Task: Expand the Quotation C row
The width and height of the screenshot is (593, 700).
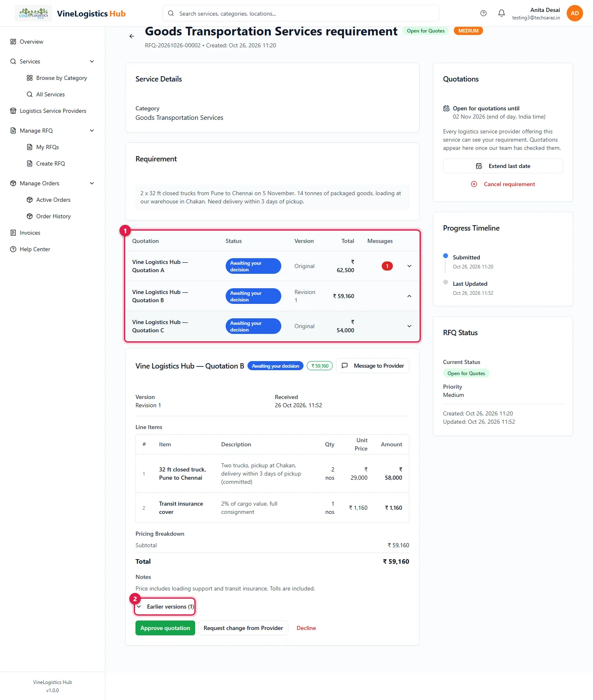Action: tap(409, 326)
